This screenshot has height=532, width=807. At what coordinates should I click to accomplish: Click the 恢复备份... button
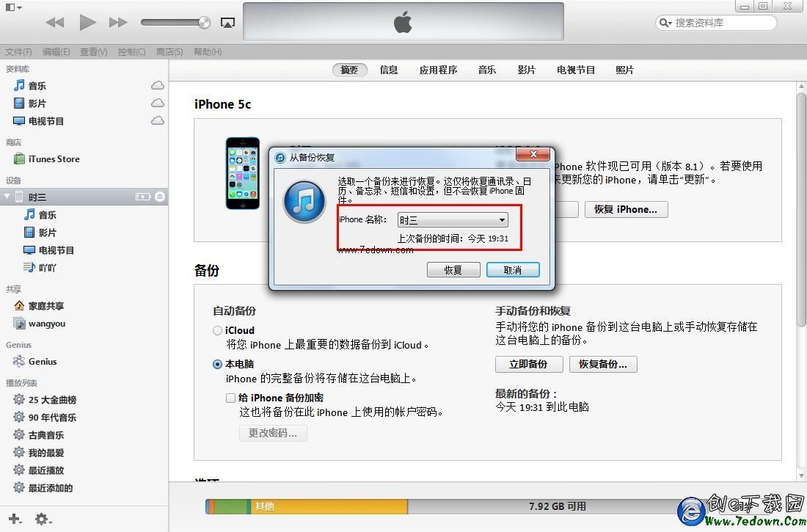[x=603, y=364]
